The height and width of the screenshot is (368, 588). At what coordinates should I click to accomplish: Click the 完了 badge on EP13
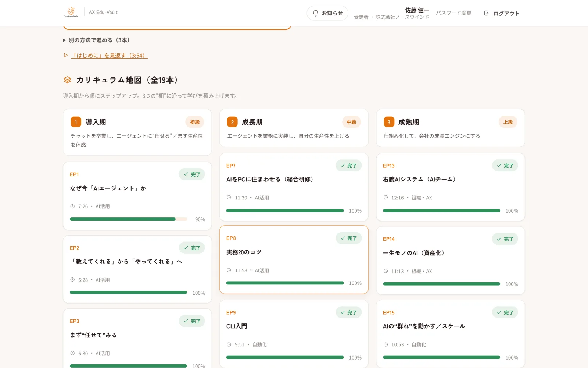[505, 166]
